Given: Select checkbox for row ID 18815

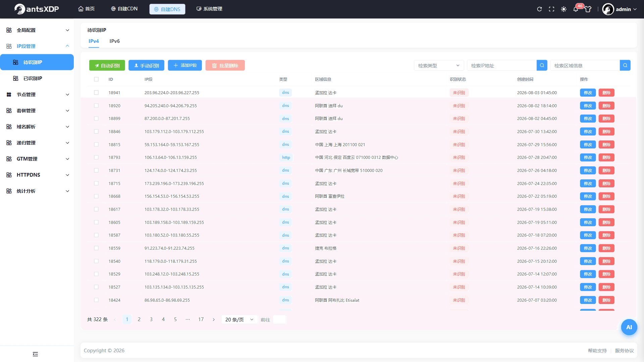Looking at the screenshot, I should [96, 144].
